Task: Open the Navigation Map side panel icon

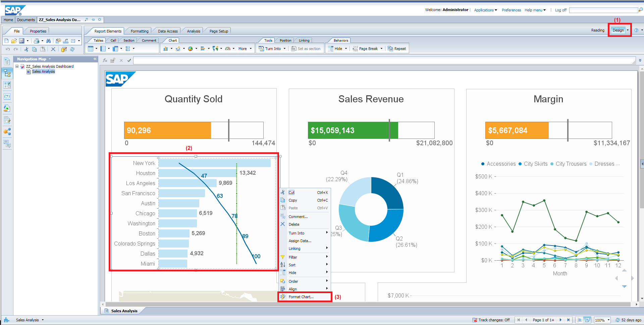Action: pos(7,73)
